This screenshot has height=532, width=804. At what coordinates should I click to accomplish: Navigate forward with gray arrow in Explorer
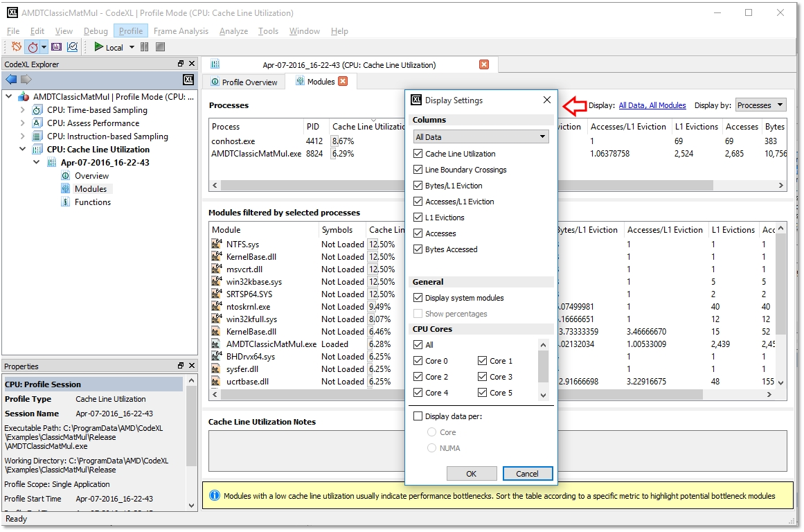(x=26, y=80)
